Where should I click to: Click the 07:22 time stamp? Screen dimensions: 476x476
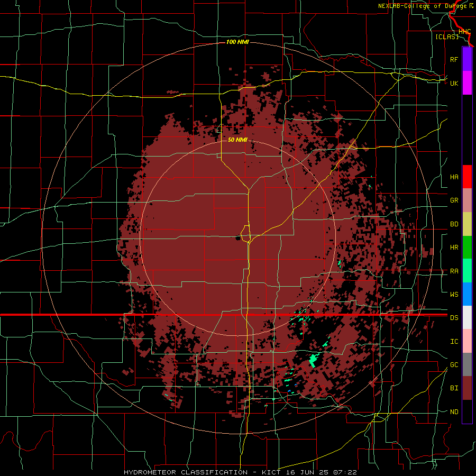point(344,472)
